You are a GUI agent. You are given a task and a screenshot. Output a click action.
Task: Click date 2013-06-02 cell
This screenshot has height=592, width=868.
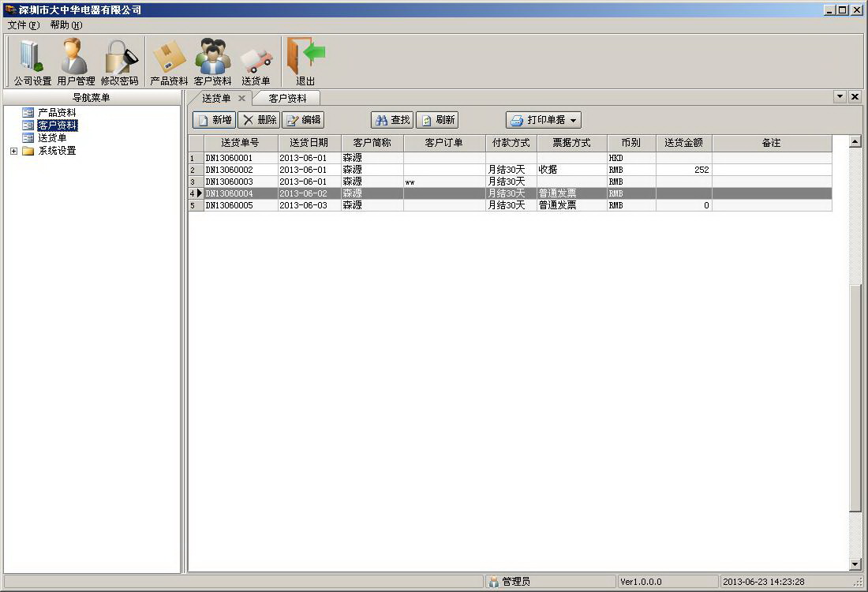pos(309,193)
